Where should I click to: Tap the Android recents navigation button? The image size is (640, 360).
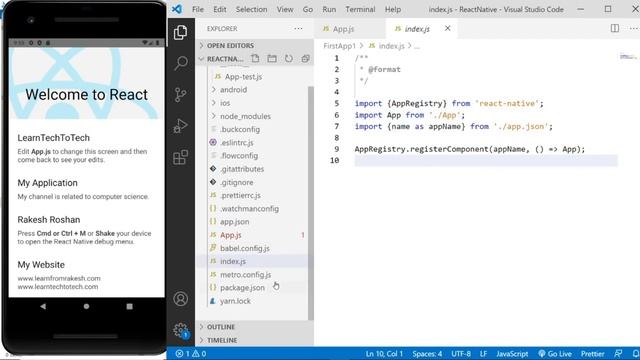tap(129, 306)
